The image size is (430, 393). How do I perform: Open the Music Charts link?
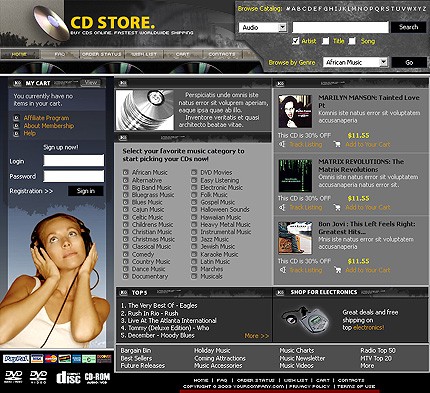click(297, 351)
